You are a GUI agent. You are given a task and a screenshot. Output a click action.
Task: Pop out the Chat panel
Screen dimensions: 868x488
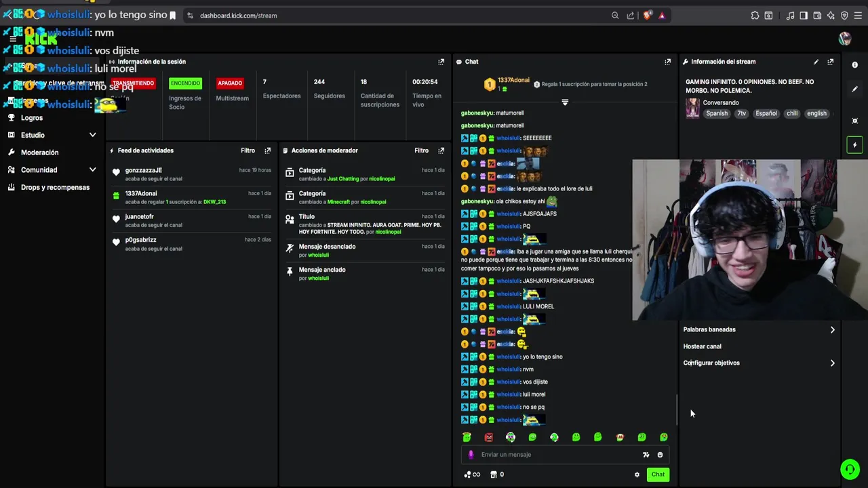[x=668, y=62]
